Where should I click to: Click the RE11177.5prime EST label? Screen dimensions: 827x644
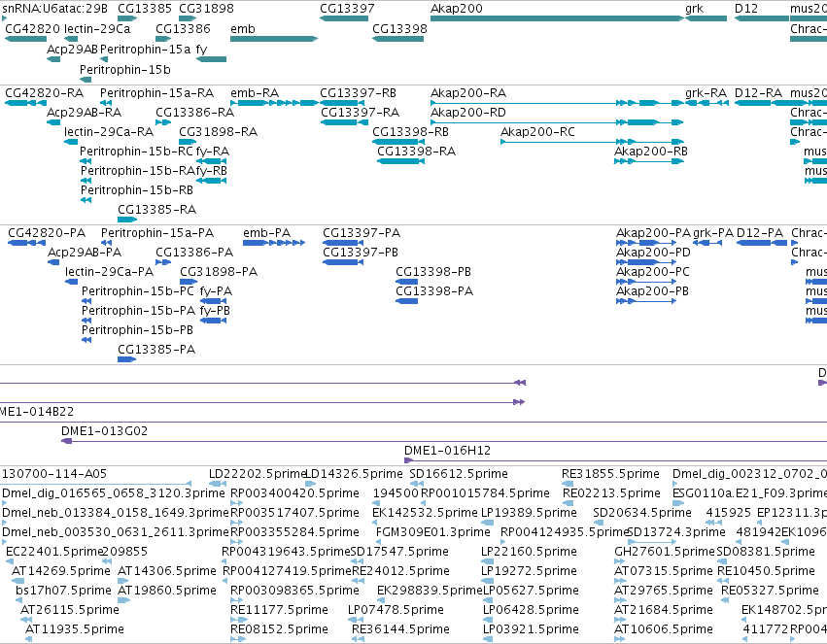(279, 610)
